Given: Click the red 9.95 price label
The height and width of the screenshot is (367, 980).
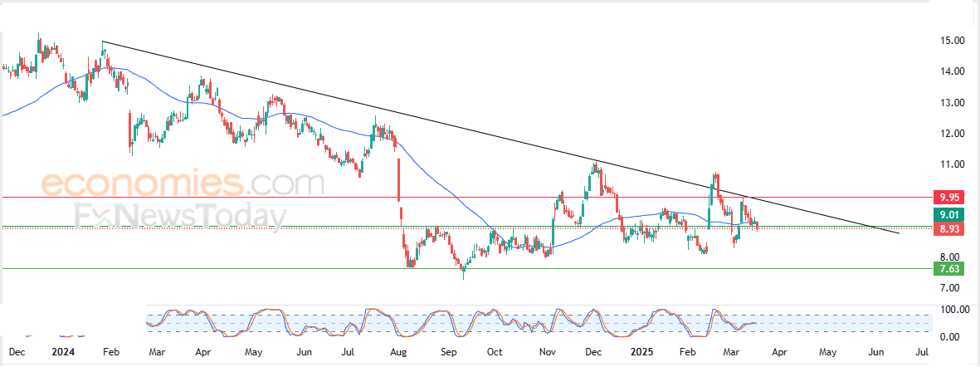Looking at the screenshot, I should coord(948,198).
